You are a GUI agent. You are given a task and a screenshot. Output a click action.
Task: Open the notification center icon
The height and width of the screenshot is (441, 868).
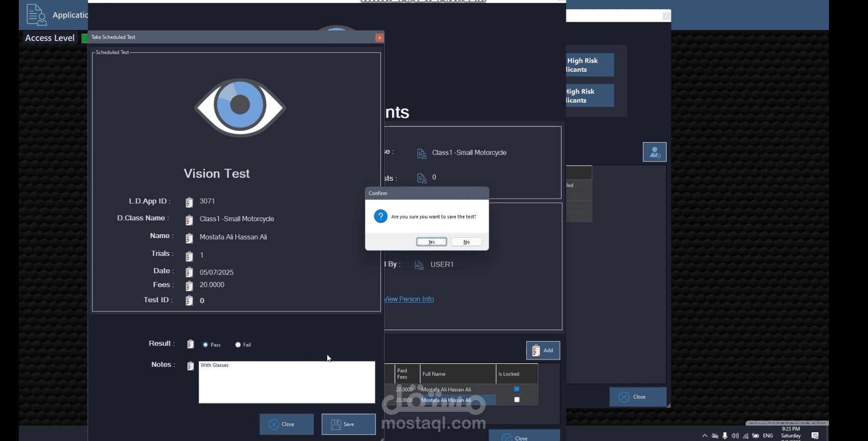click(815, 436)
